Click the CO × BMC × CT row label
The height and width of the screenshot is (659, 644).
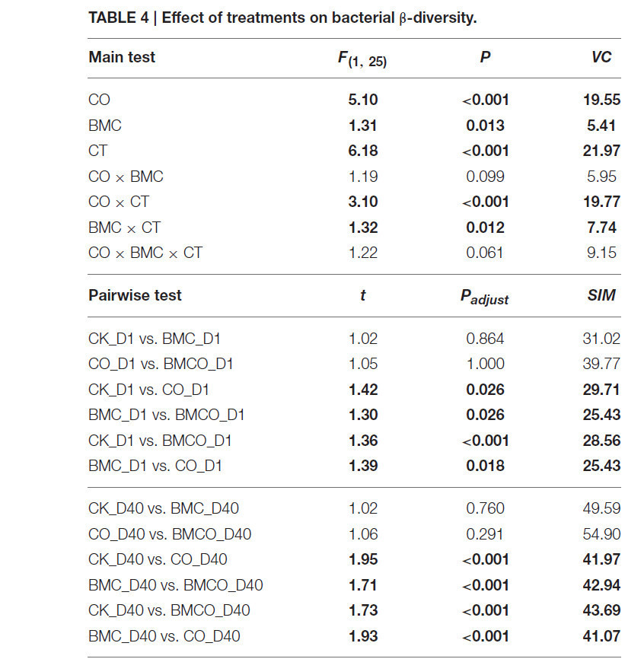coord(145,253)
